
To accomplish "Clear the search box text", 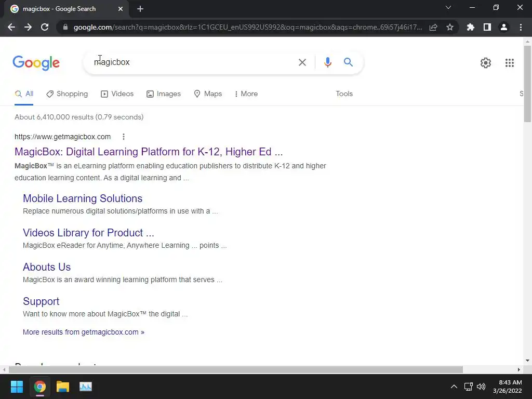I will click(302, 62).
